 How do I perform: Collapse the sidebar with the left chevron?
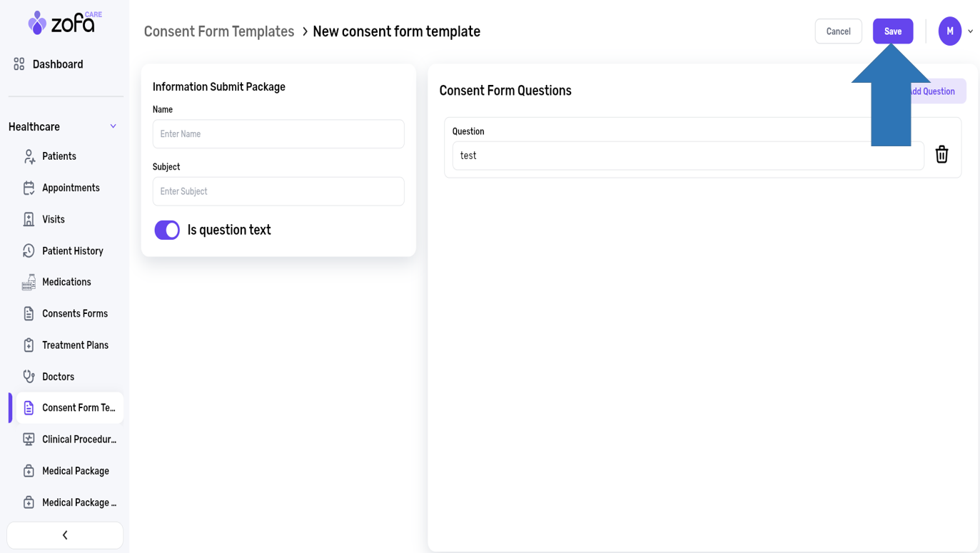click(65, 535)
